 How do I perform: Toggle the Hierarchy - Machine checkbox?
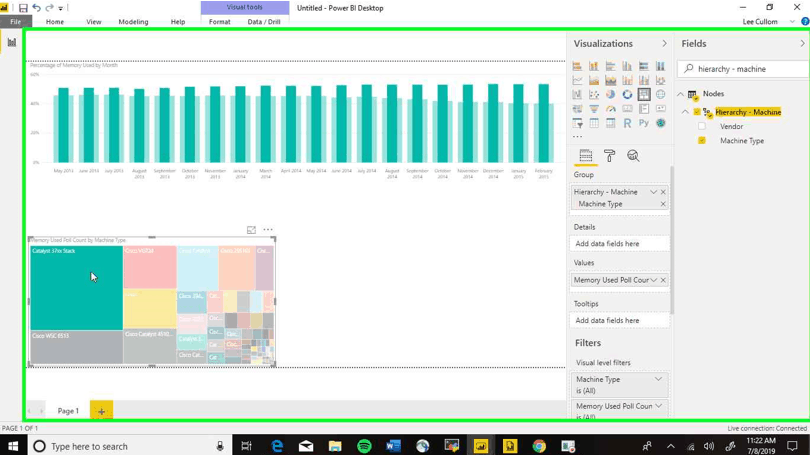coord(697,112)
